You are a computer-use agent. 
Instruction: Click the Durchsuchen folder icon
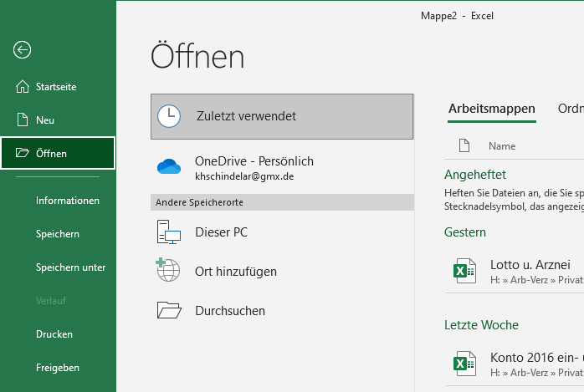[169, 311]
